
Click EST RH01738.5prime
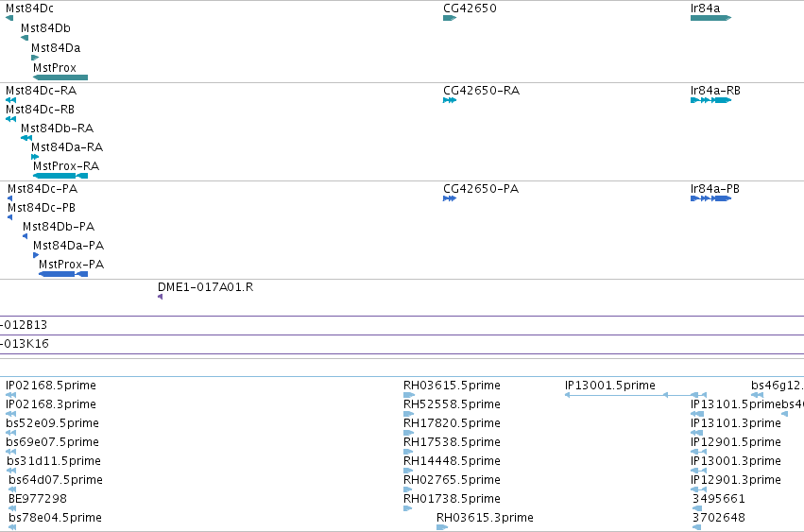point(453,499)
